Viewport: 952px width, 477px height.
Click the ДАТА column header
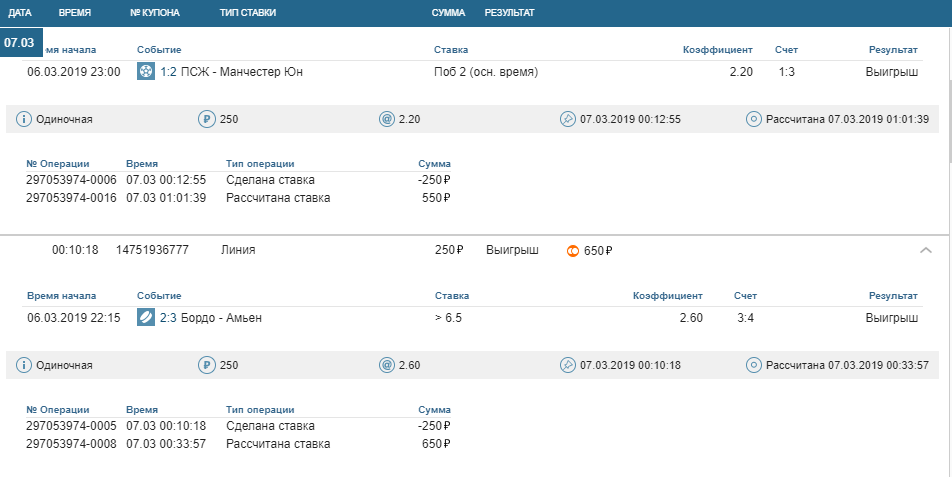20,13
